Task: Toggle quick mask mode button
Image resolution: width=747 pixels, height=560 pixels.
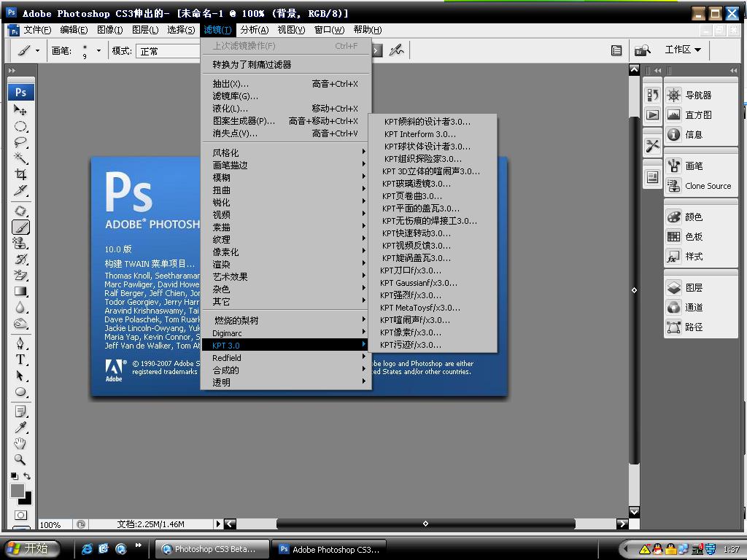Action: (x=20, y=516)
